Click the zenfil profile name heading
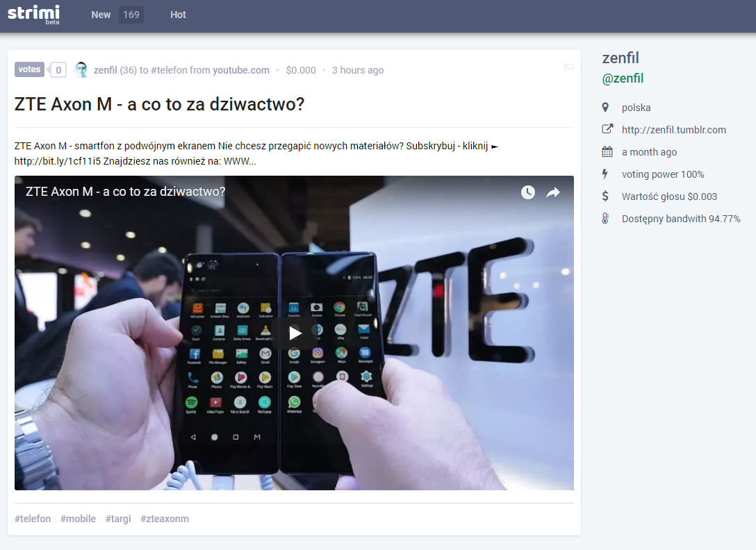The image size is (756, 550). point(621,58)
